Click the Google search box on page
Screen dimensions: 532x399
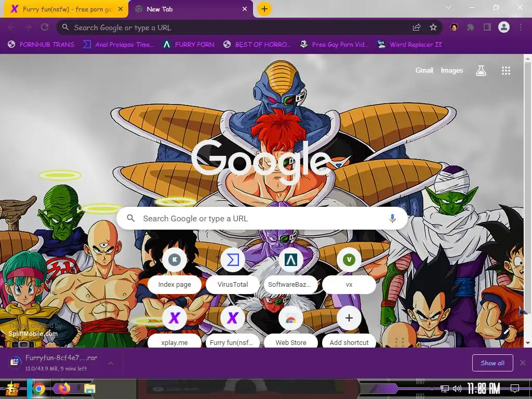point(262,219)
